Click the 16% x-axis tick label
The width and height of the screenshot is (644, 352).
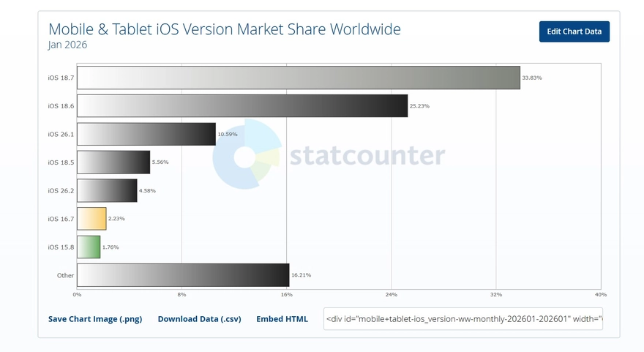click(287, 294)
